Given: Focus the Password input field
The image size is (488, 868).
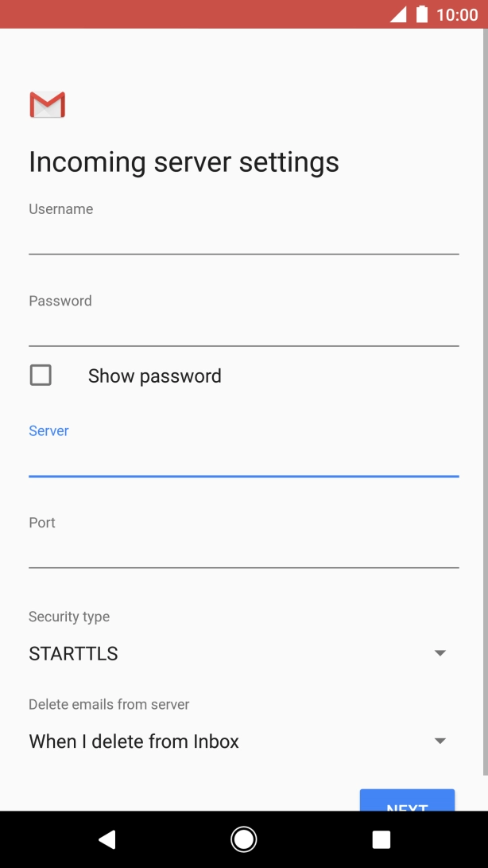Looking at the screenshot, I should pos(243,329).
